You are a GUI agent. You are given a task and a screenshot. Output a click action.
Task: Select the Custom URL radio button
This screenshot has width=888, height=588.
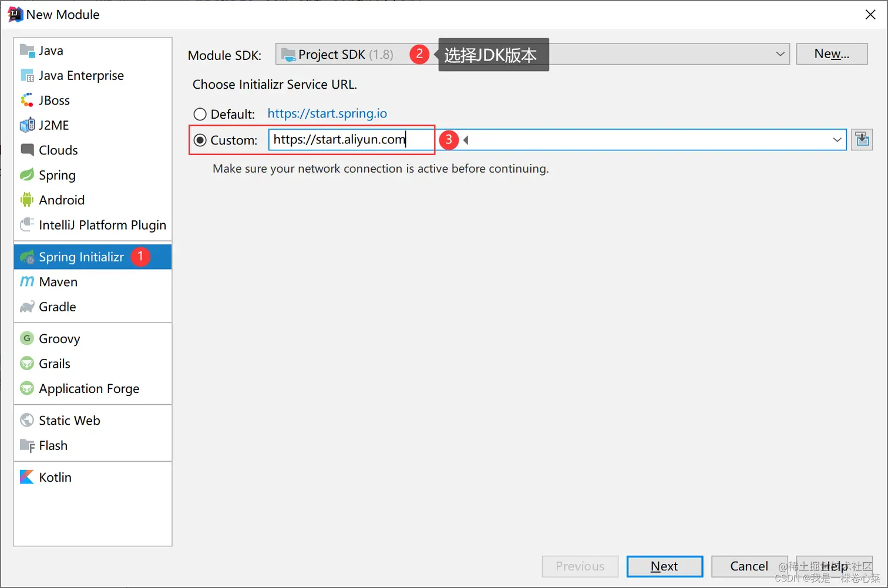(x=200, y=140)
